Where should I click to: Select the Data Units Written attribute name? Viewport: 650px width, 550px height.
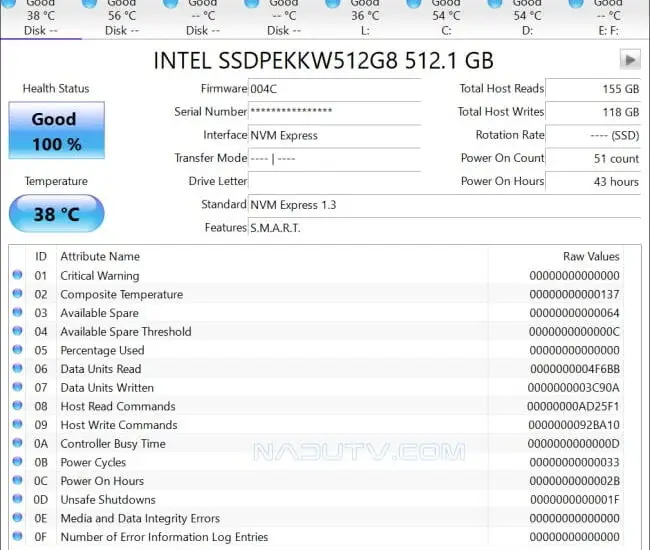click(107, 388)
